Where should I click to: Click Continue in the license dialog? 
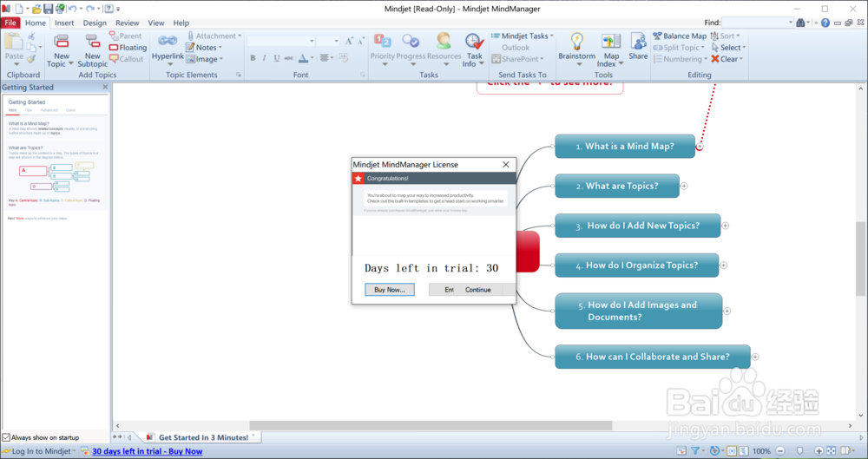(x=477, y=290)
